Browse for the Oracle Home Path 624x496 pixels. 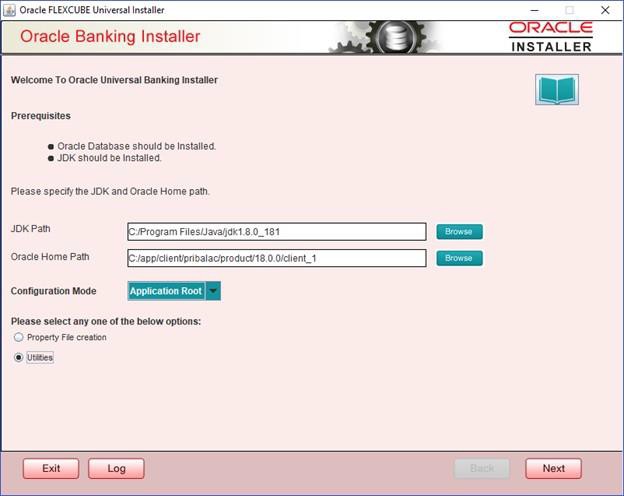pyautogui.click(x=459, y=258)
